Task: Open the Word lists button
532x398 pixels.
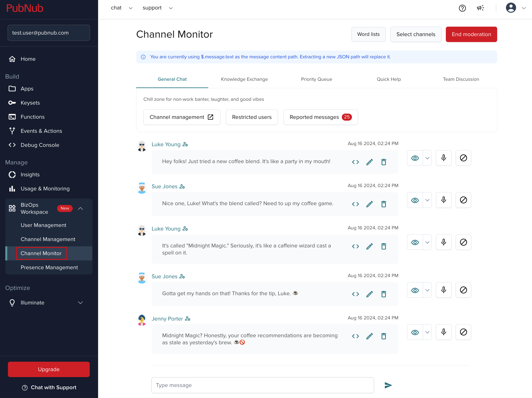Action: coord(368,34)
